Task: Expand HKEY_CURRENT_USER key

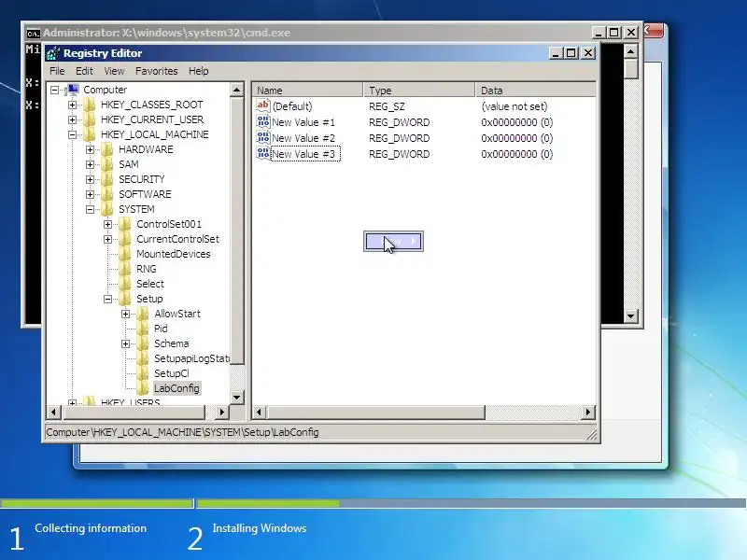Action: [x=72, y=119]
